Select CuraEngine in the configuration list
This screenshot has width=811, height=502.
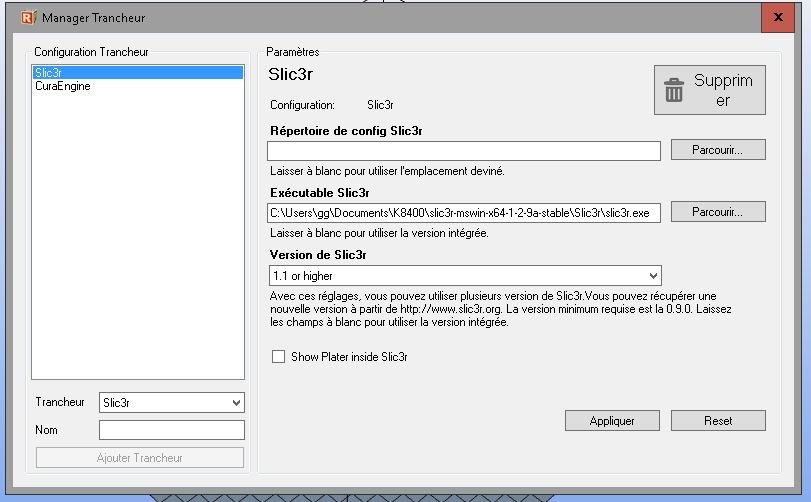coord(62,87)
